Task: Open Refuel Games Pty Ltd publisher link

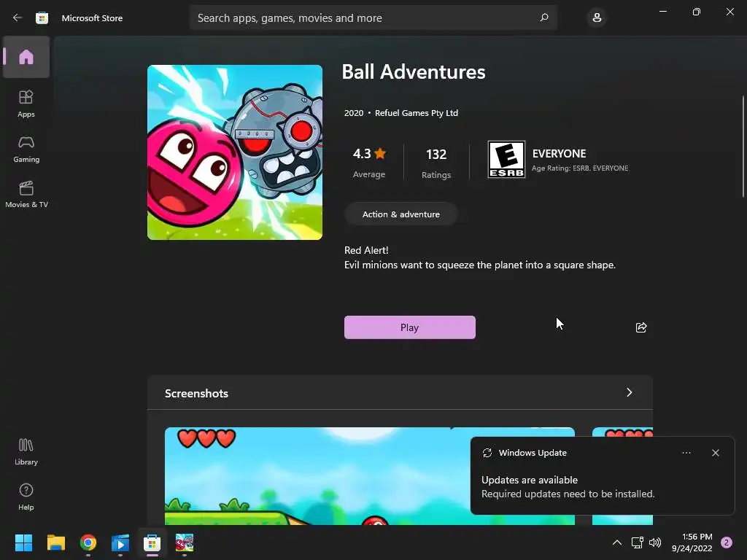Action: pyautogui.click(x=417, y=113)
